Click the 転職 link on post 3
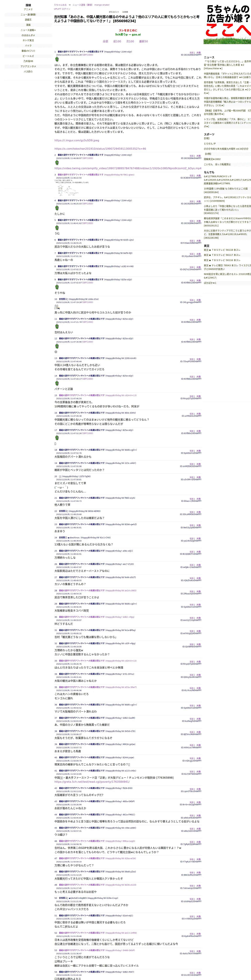The height and width of the screenshot is (980, 251). click(x=192, y=176)
